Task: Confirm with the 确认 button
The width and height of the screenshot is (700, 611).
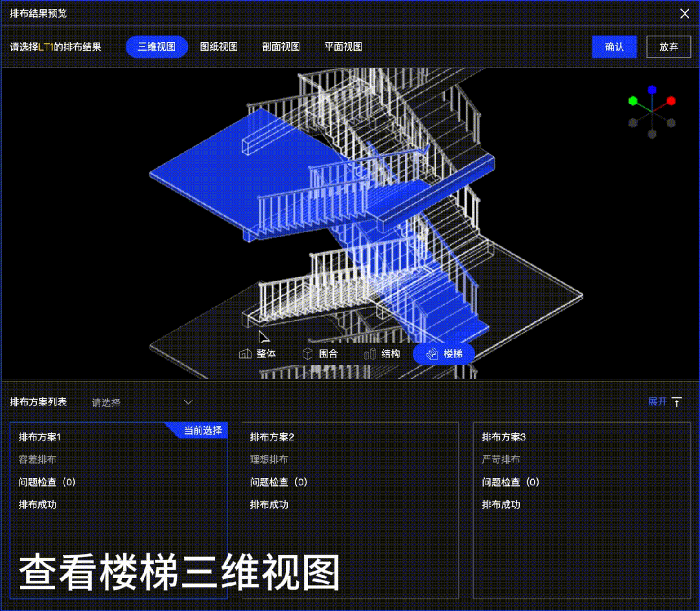Action: [614, 47]
